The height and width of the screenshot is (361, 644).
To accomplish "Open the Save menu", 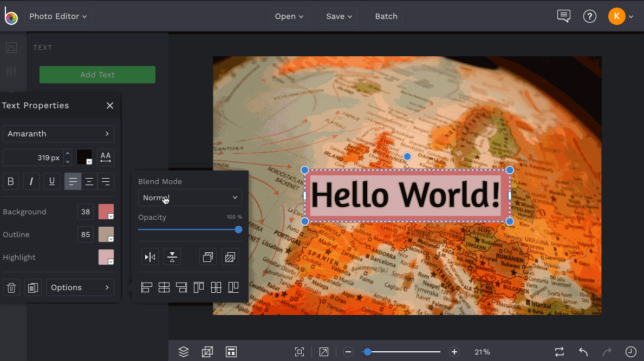I will point(339,16).
